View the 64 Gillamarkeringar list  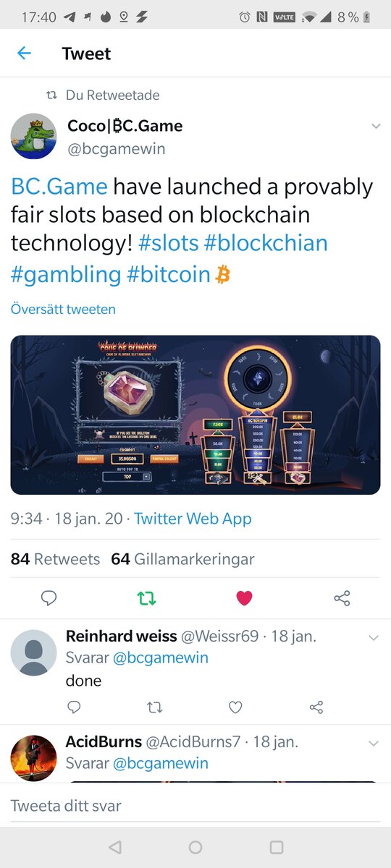pos(182,559)
